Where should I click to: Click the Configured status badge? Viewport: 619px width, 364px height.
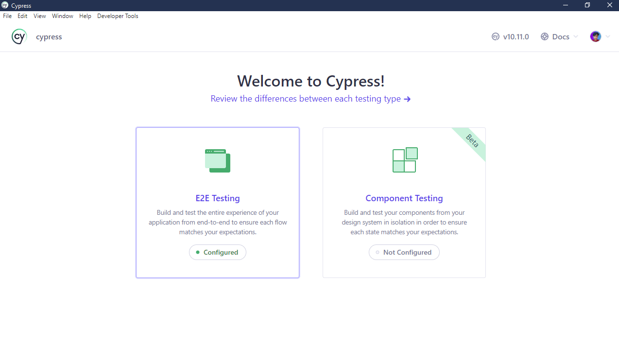pyautogui.click(x=218, y=252)
